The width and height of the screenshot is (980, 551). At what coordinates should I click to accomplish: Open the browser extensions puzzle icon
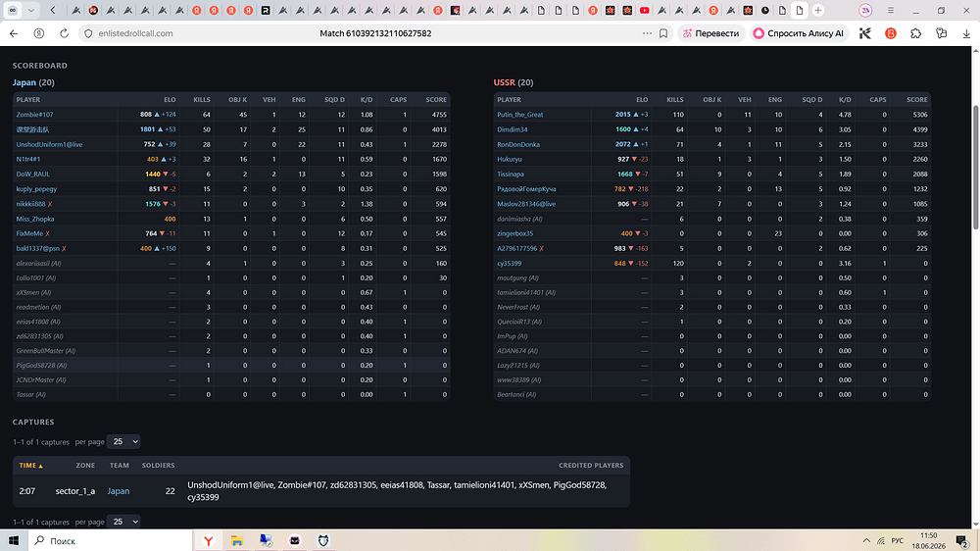point(915,33)
